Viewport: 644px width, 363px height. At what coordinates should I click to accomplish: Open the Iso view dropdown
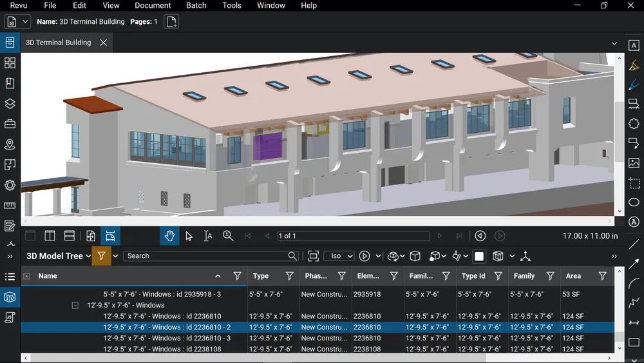pyautogui.click(x=339, y=256)
